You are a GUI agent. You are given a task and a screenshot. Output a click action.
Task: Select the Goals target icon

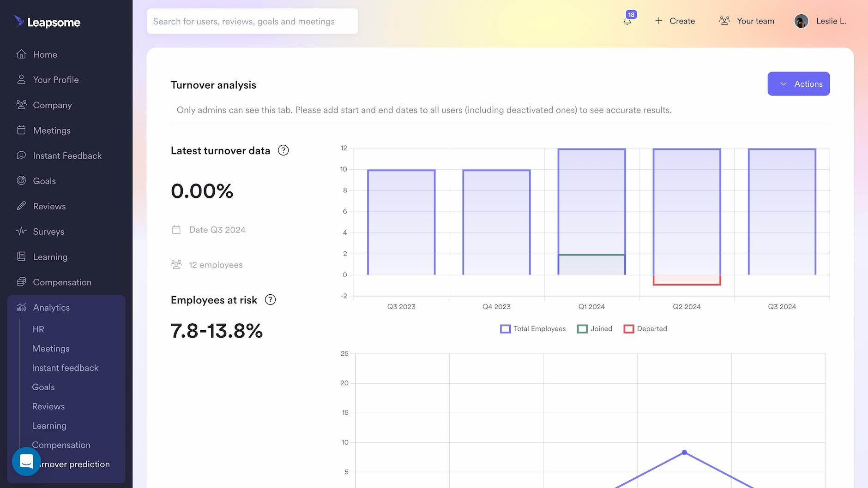pyautogui.click(x=22, y=181)
